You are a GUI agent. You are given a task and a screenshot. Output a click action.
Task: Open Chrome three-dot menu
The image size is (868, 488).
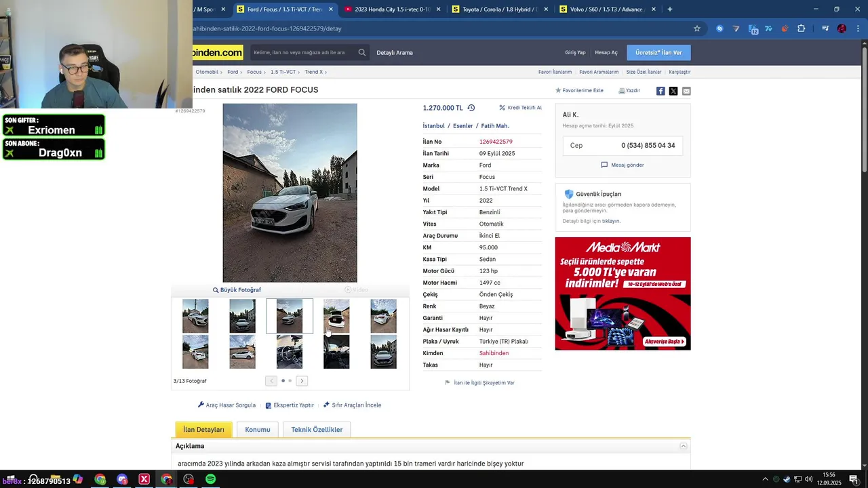[x=858, y=28]
